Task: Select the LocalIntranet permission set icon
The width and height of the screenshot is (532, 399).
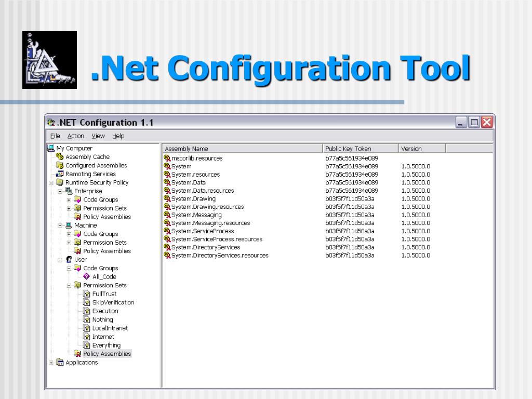Action: (87, 328)
